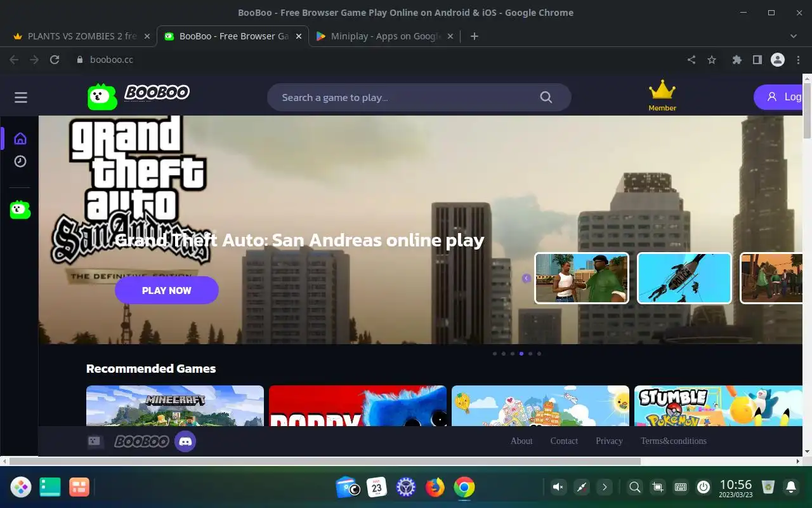The image size is (812, 508).
Task: Reload the page in Chrome
Action: tap(55, 60)
